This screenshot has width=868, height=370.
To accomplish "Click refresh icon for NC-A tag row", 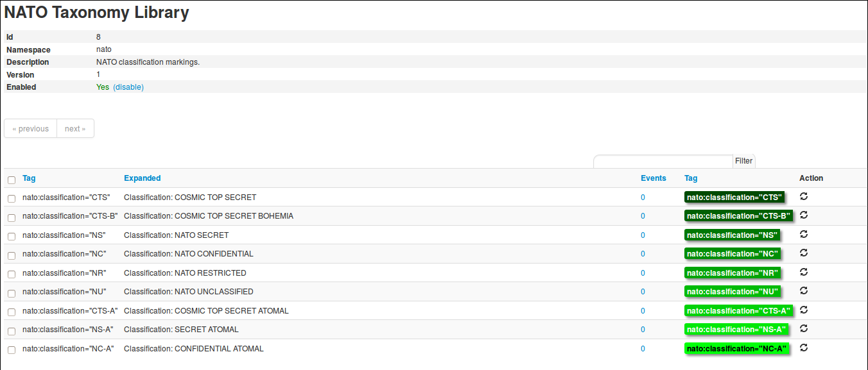I will click(x=803, y=348).
